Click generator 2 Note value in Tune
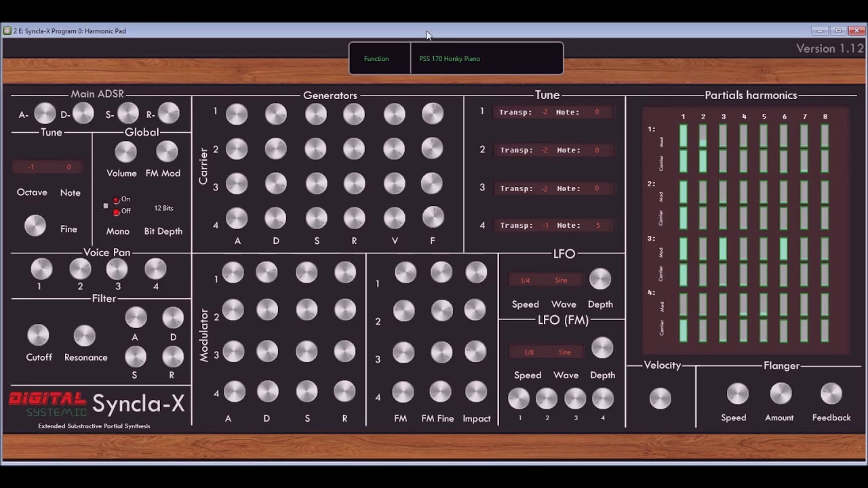Image resolution: width=868 pixels, height=488 pixels. pos(597,150)
